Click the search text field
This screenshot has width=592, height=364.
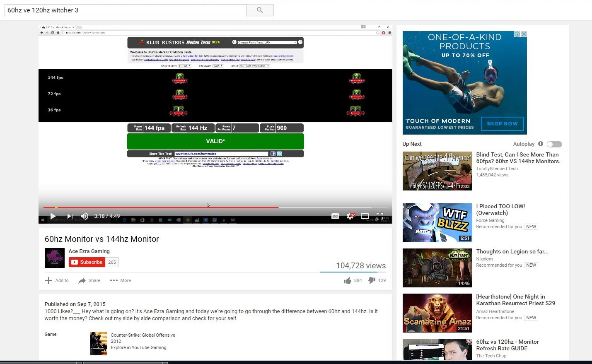(x=125, y=10)
